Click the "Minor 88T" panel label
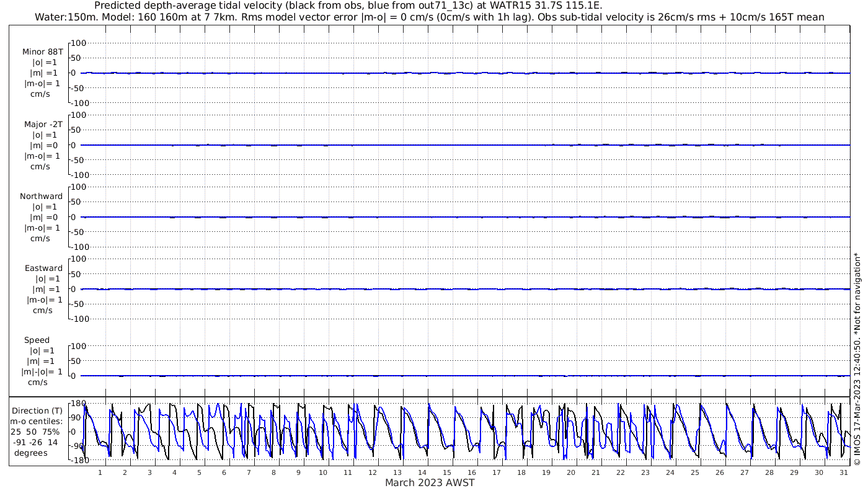 click(42, 52)
